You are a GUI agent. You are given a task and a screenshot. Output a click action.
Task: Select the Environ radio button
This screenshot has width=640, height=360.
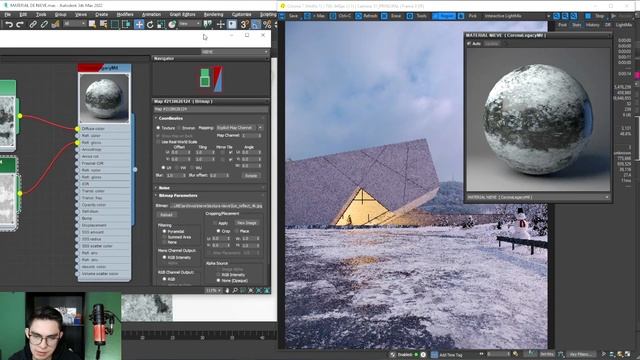(179, 128)
